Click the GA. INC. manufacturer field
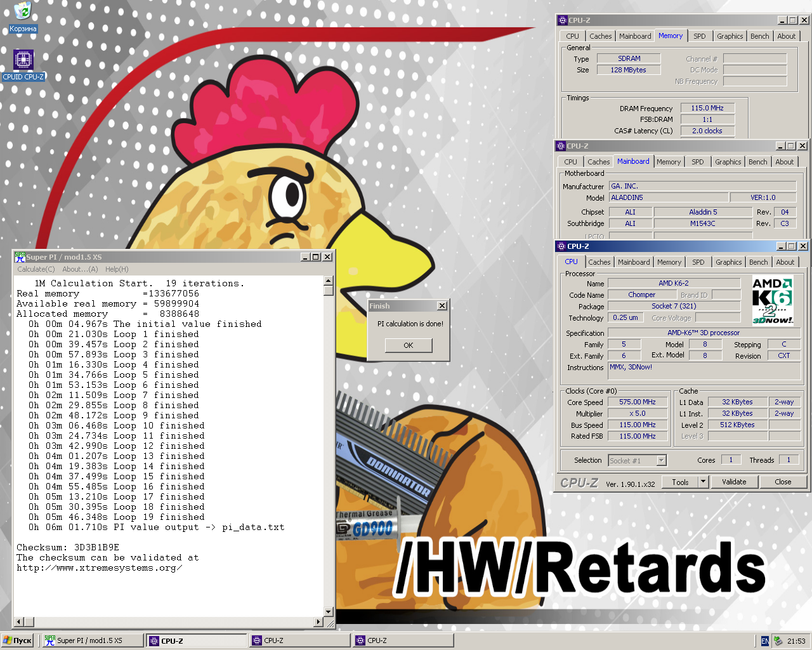The height and width of the screenshot is (650, 812). point(702,186)
